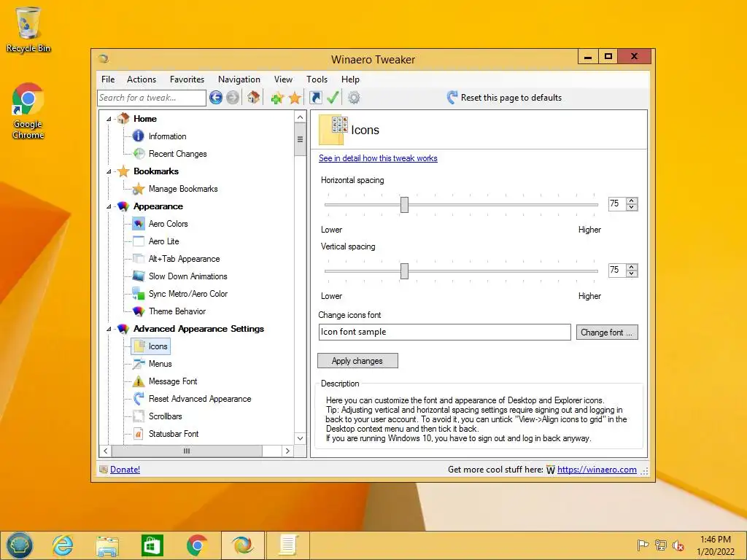Click the Recycle Bin desktop icon
The width and height of the screenshot is (747, 560).
28,29
